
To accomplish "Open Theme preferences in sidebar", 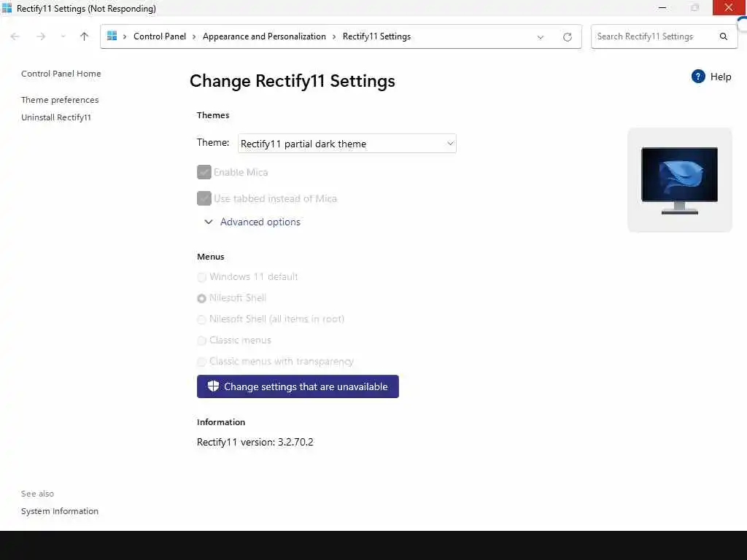I will (60, 99).
